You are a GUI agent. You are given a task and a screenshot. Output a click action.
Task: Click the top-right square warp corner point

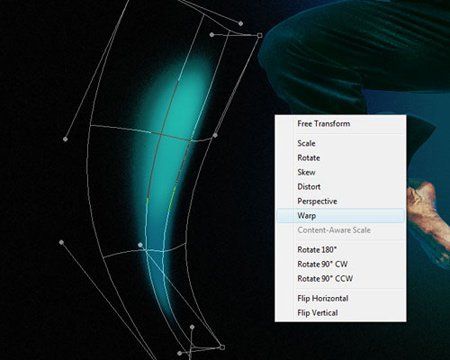tap(260, 35)
